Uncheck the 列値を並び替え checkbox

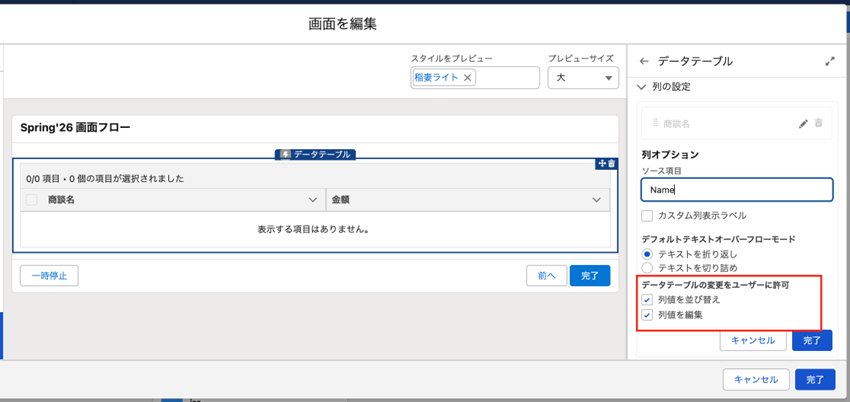647,300
